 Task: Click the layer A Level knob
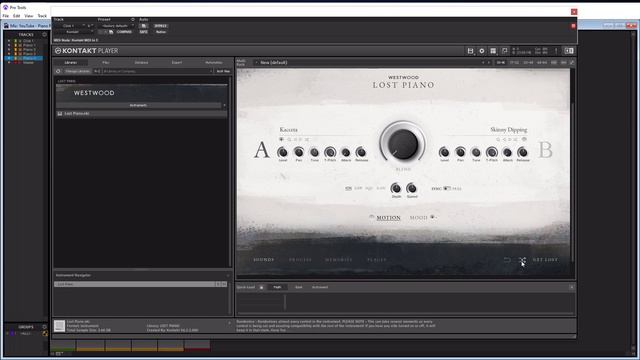282,152
